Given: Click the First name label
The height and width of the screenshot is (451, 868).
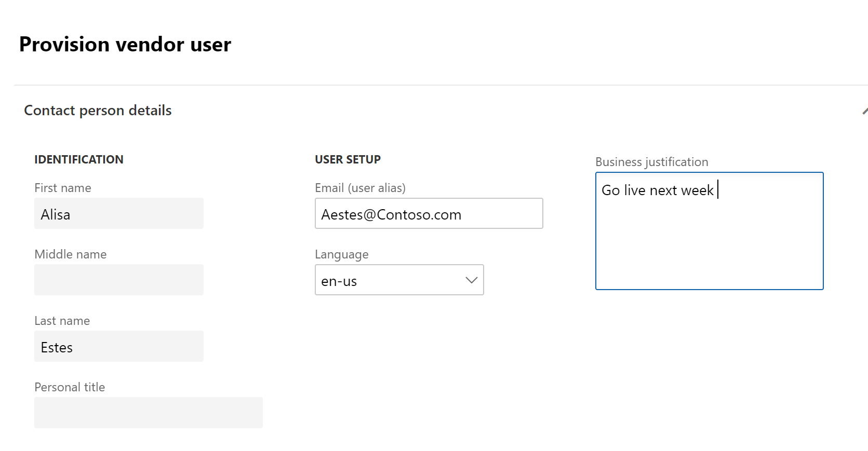Looking at the screenshot, I should 63,188.
